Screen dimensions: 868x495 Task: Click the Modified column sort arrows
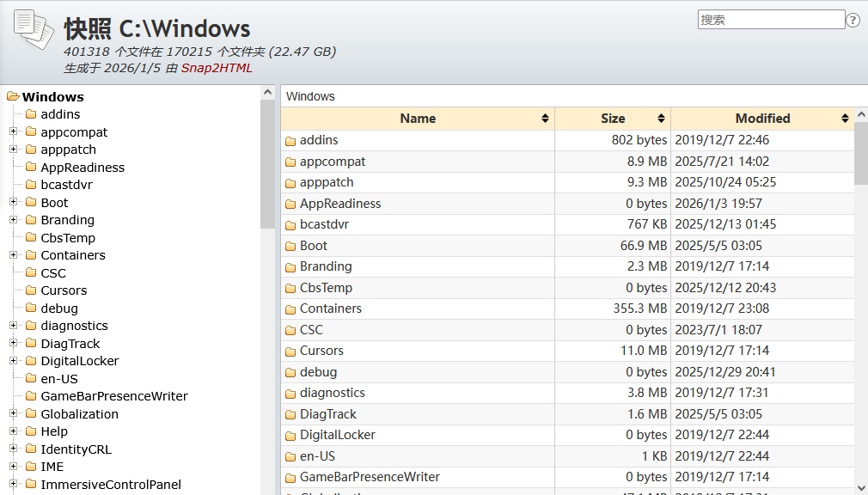[845, 119]
